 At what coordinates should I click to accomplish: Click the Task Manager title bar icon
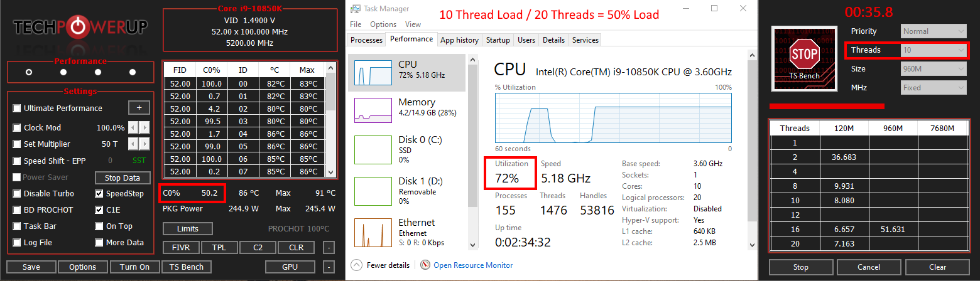[356, 9]
